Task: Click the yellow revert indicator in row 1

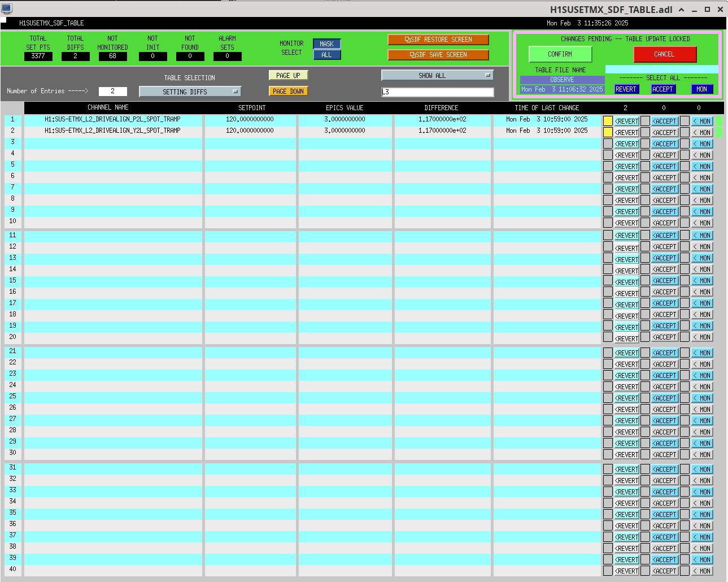Action: [608, 121]
